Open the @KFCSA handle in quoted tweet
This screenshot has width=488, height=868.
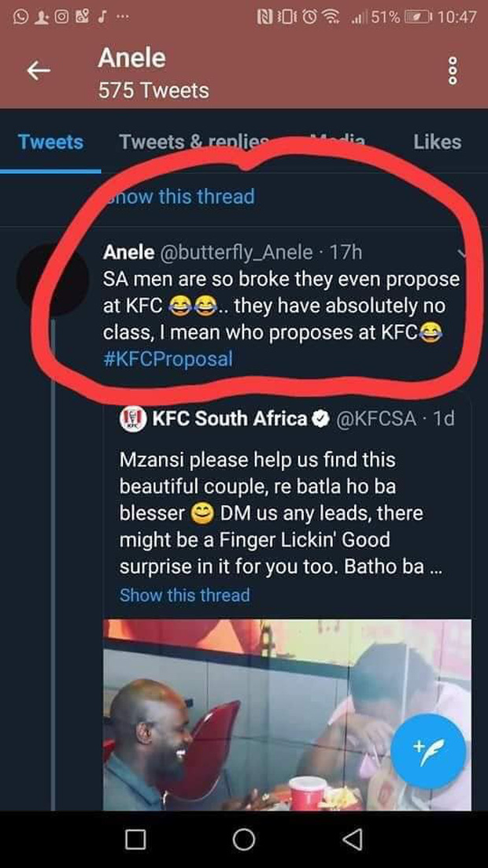click(x=376, y=418)
